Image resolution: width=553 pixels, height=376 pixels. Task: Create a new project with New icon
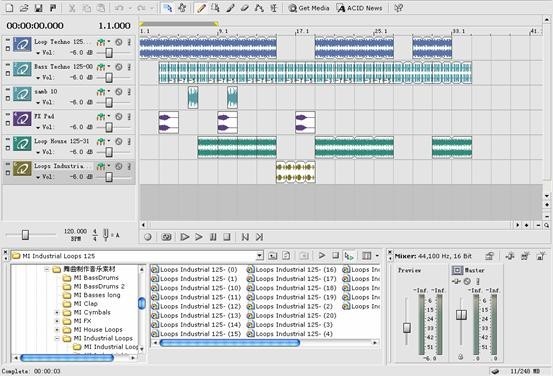[10, 8]
